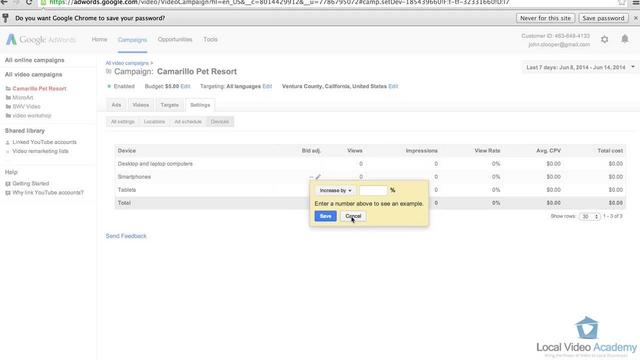This screenshot has width=640, height=360.
Task: Click the Save password button
Action: tap(603, 18)
